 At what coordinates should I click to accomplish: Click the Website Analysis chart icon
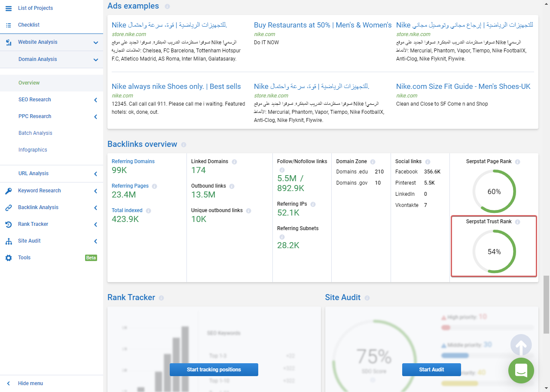(x=9, y=43)
